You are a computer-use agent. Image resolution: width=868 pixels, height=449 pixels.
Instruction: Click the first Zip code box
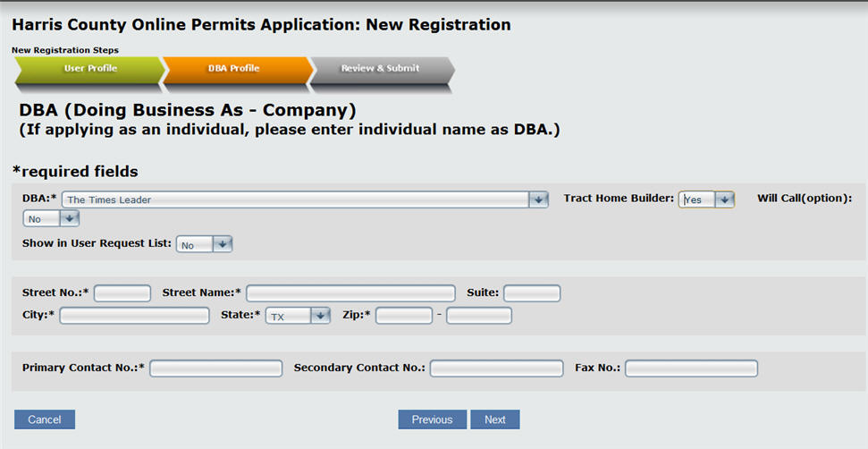click(404, 316)
